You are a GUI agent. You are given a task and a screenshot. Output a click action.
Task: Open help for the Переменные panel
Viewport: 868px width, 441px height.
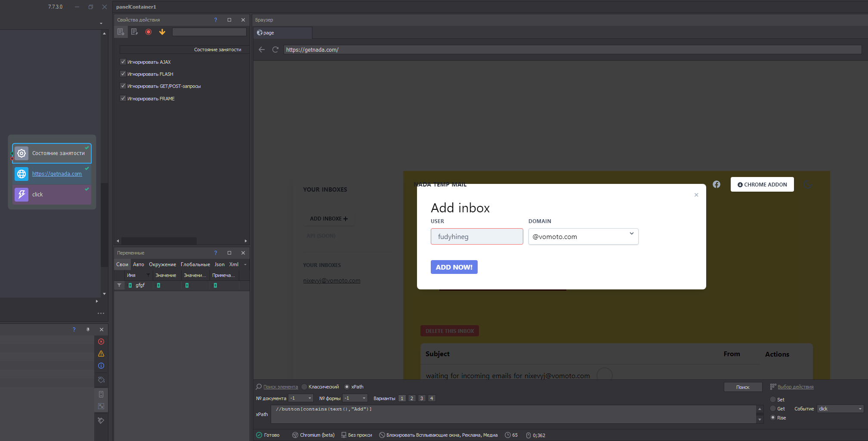(216, 253)
